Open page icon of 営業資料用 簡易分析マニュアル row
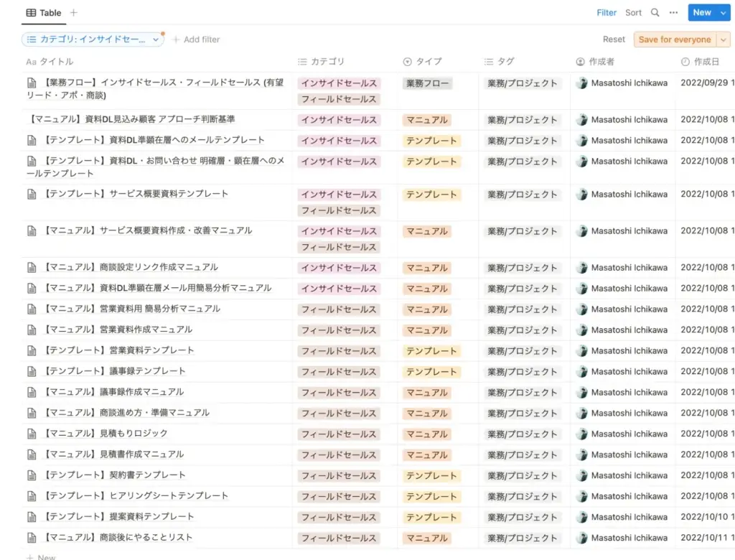Screen dimensions: 735x560 point(32,309)
